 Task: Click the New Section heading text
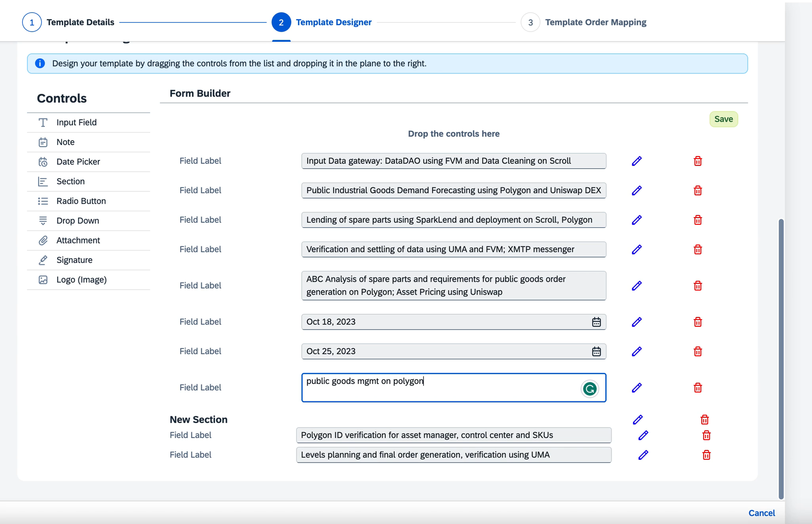coord(198,420)
